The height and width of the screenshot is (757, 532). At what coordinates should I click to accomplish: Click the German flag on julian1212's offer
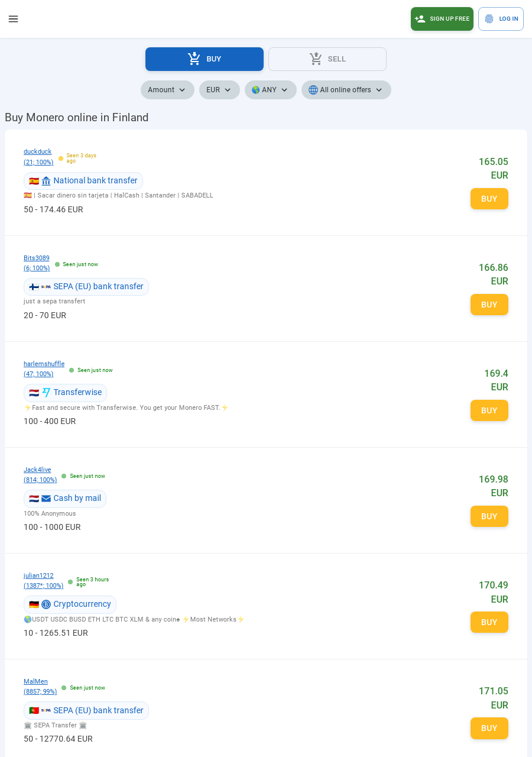tap(34, 604)
